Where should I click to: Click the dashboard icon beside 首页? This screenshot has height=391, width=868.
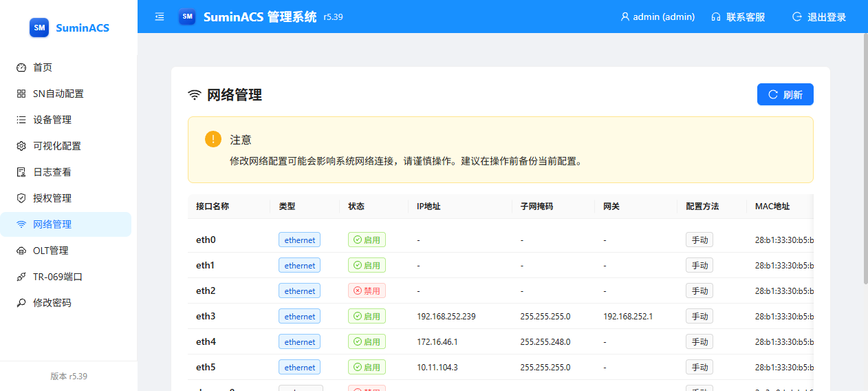pyautogui.click(x=21, y=67)
